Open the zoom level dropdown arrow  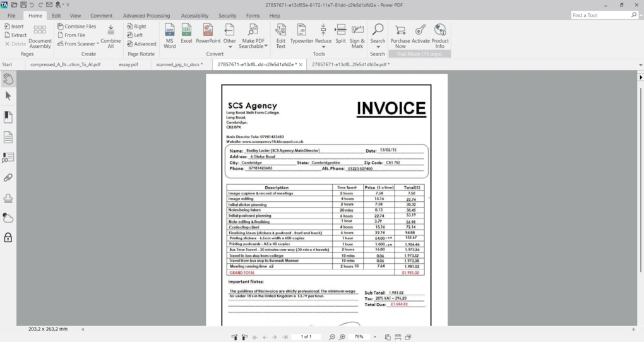point(374,337)
